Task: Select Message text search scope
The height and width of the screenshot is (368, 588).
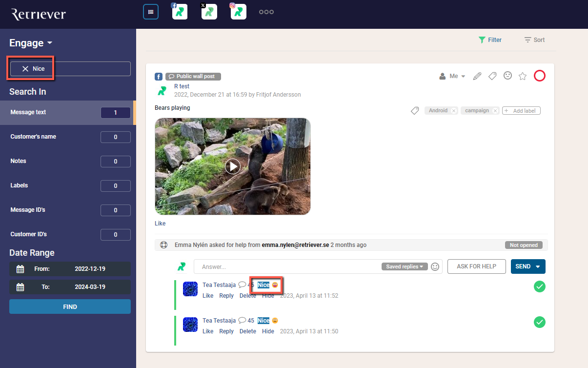Action: click(x=68, y=112)
